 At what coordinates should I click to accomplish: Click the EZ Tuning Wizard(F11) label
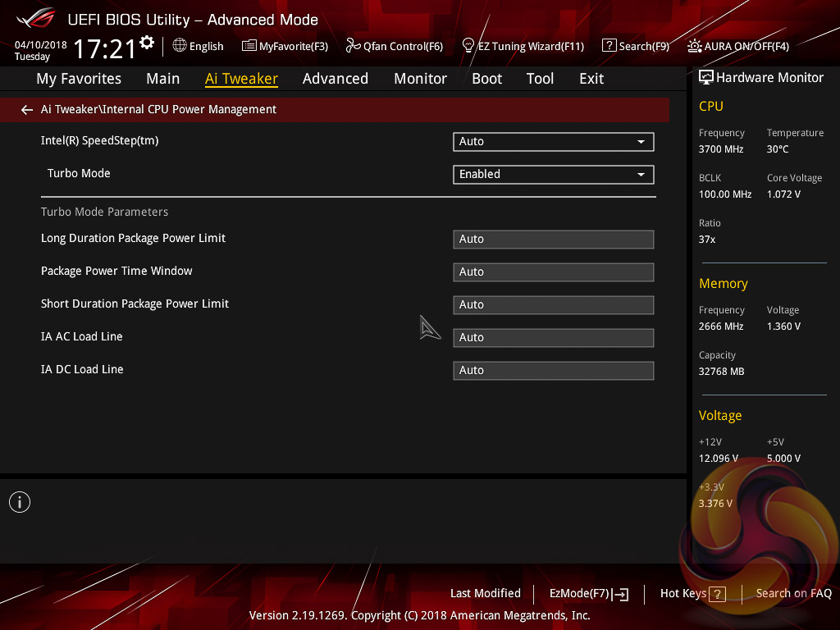531,47
